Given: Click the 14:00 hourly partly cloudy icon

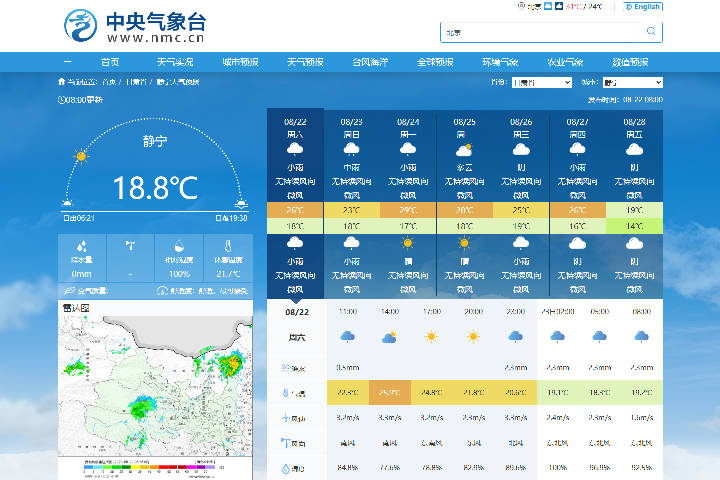Looking at the screenshot, I should pos(389,337).
